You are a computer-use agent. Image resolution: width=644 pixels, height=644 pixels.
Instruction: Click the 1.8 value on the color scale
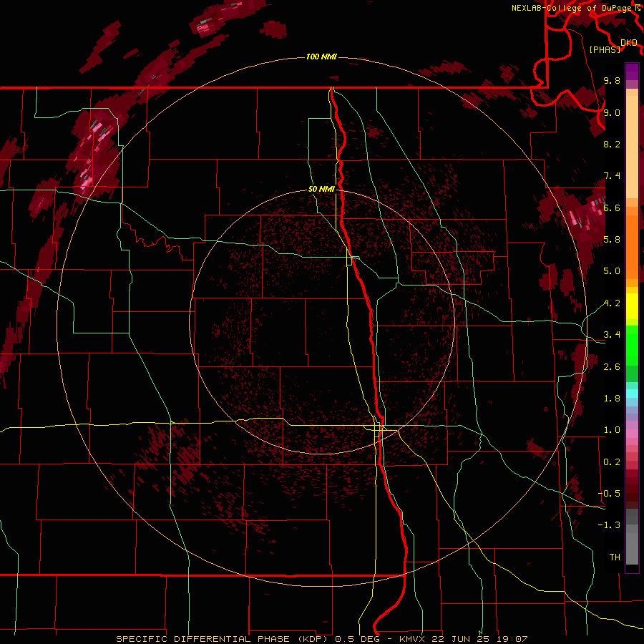click(x=612, y=399)
